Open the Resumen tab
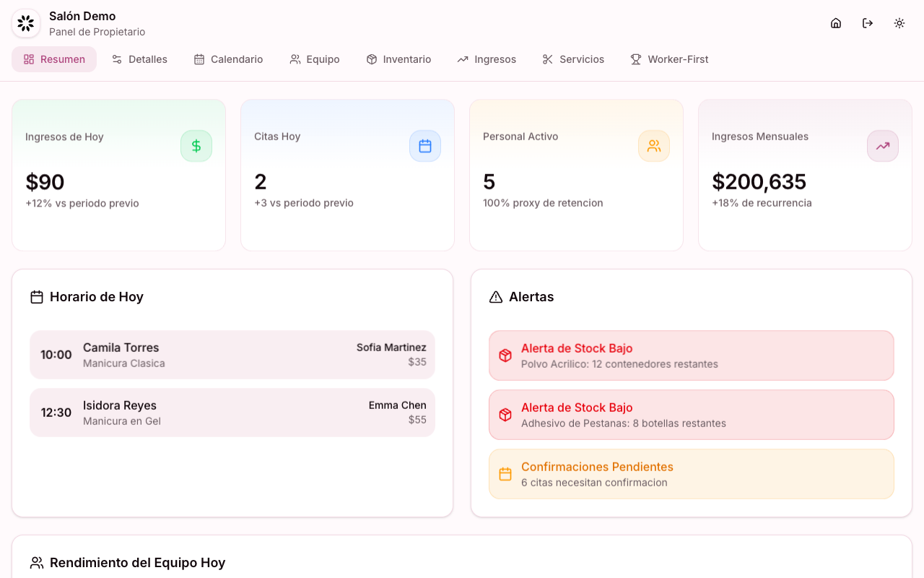The height and width of the screenshot is (578, 924). point(54,59)
